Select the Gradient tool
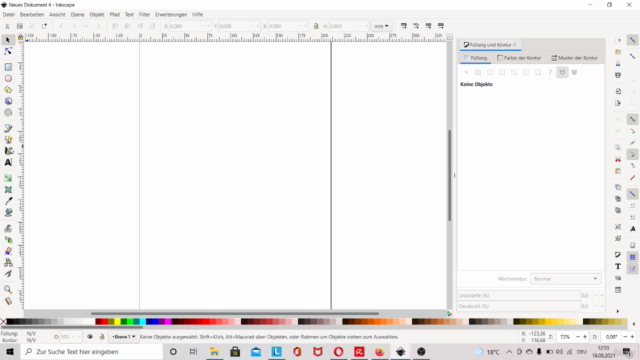 8,178
